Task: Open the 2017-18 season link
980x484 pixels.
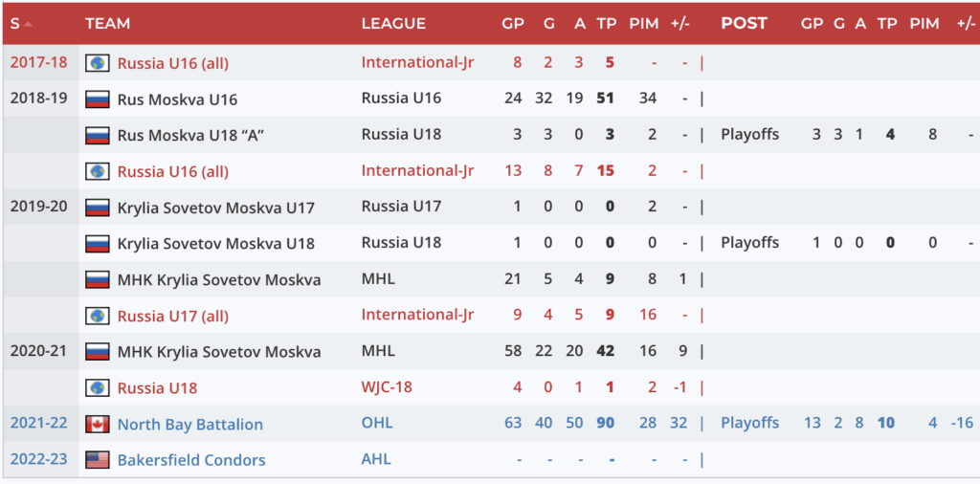Action: pyautogui.click(x=38, y=62)
